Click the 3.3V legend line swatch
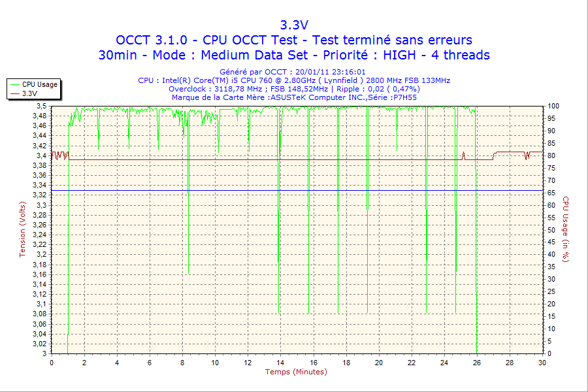This screenshot has height=392, width=588. tap(14, 93)
